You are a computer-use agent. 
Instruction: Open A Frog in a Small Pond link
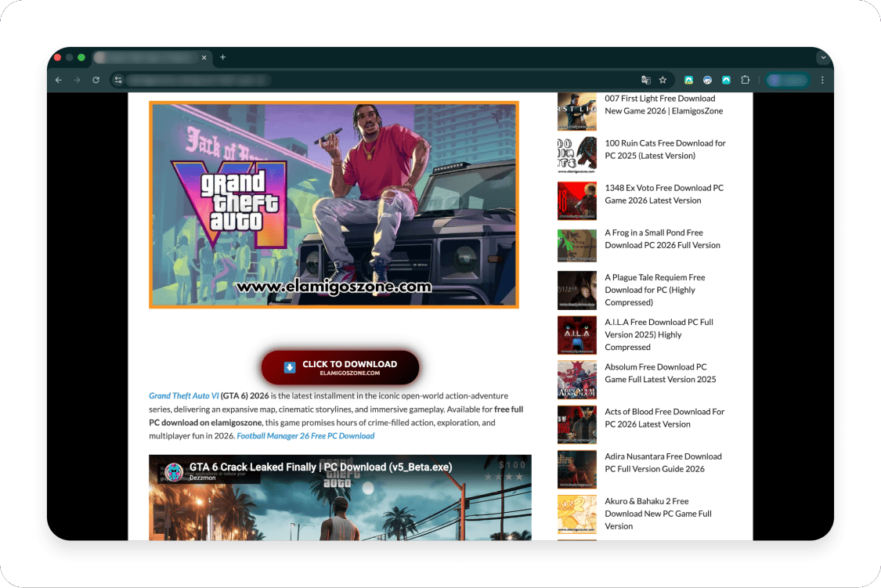(663, 239)
